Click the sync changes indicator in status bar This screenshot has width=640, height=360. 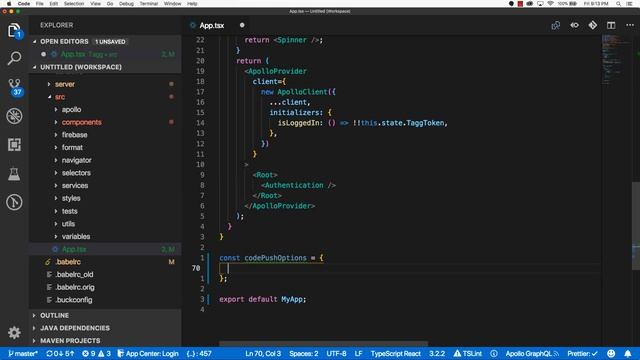pyautogui.click(x=60, y=353)
